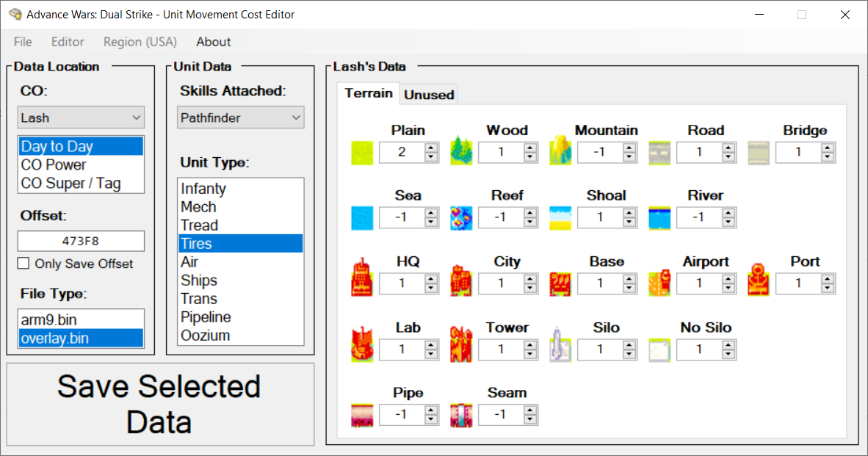Click the Lab building icon
Image resolution: width=868 pixels, height=456 pixels.
pos(362,344)
